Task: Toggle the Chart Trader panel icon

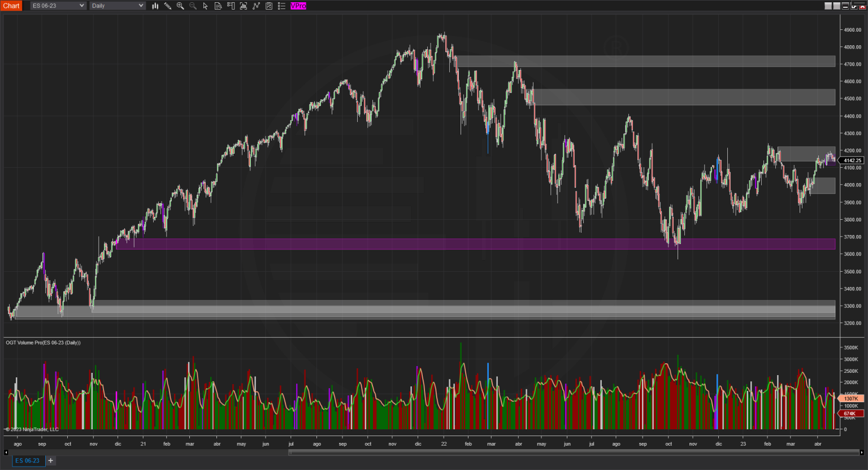Action: tap(231, 6)
